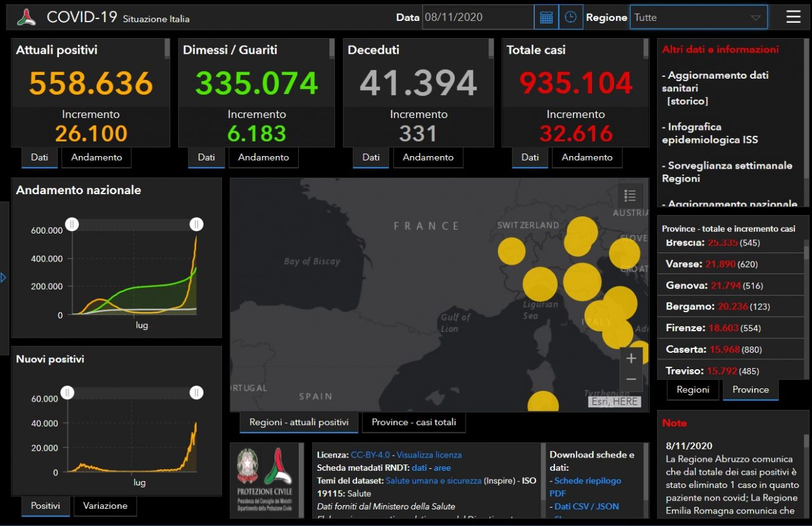Open Infografica epidemiologica ISS link
This screenshot has height=526, width=812.
tap(710, 133)
